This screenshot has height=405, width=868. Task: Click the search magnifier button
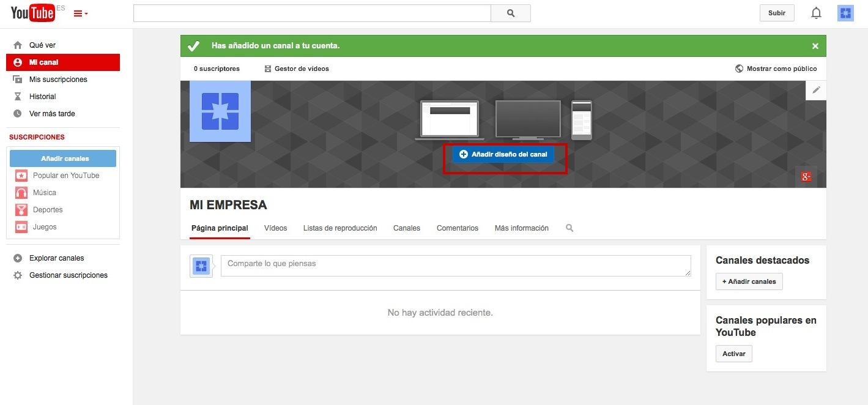coord(511,13)
